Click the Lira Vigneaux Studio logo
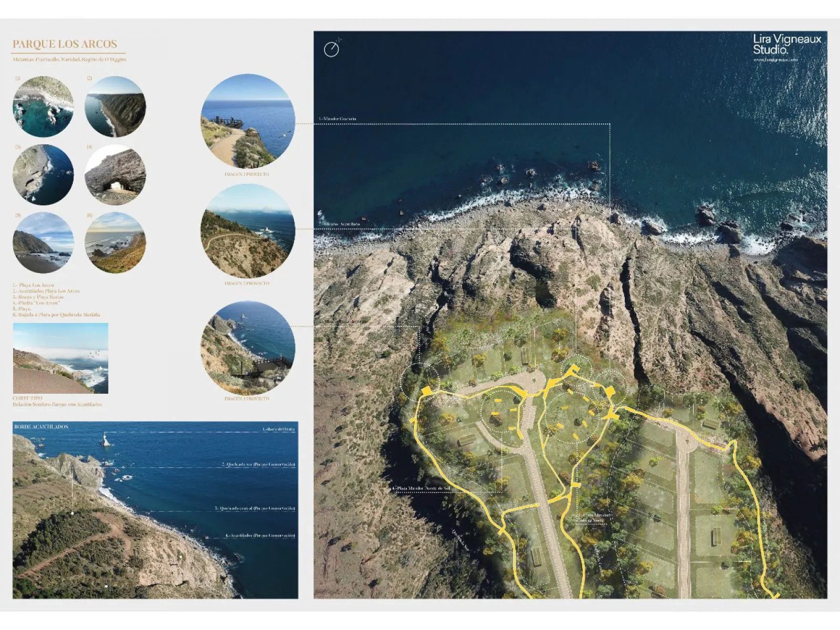The image size is (840, 630). pyautogui.click(x=786, y=44)
